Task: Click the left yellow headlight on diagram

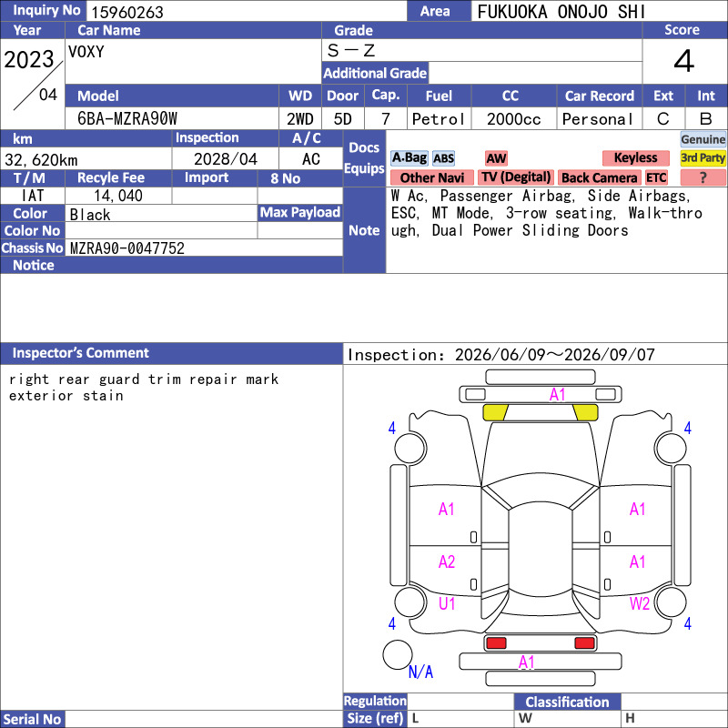Action: (495, 412)
